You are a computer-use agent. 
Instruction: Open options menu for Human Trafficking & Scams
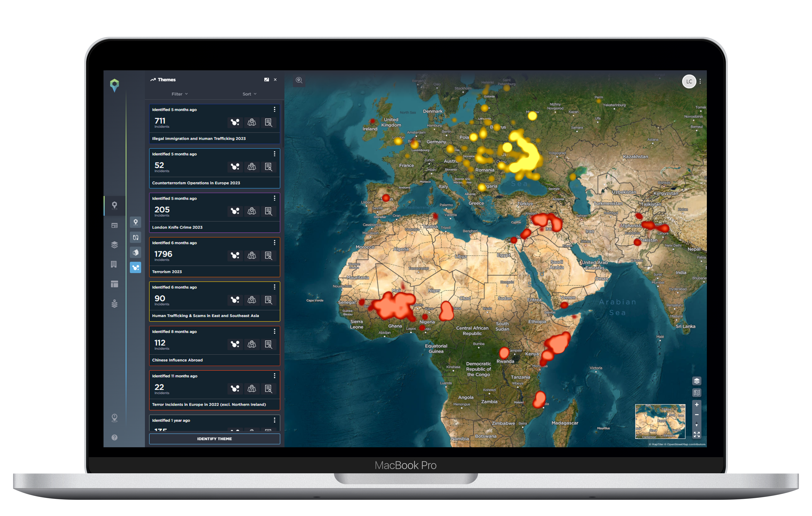275,287
